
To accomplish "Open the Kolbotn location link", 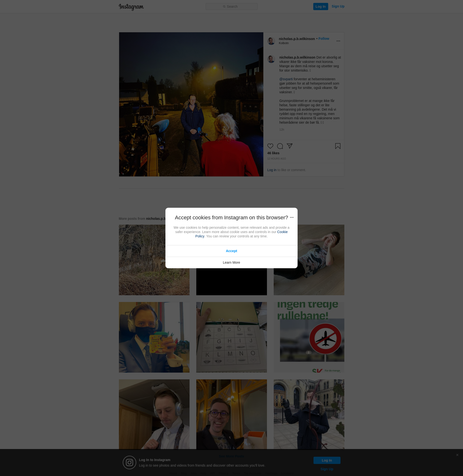I will [x=284, y=43].
